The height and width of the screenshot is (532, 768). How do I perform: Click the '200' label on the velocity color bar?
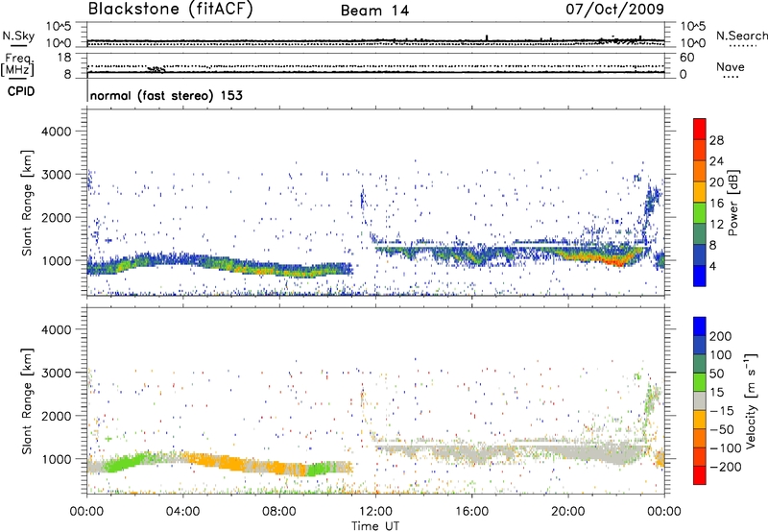click(x=721, y=336)
